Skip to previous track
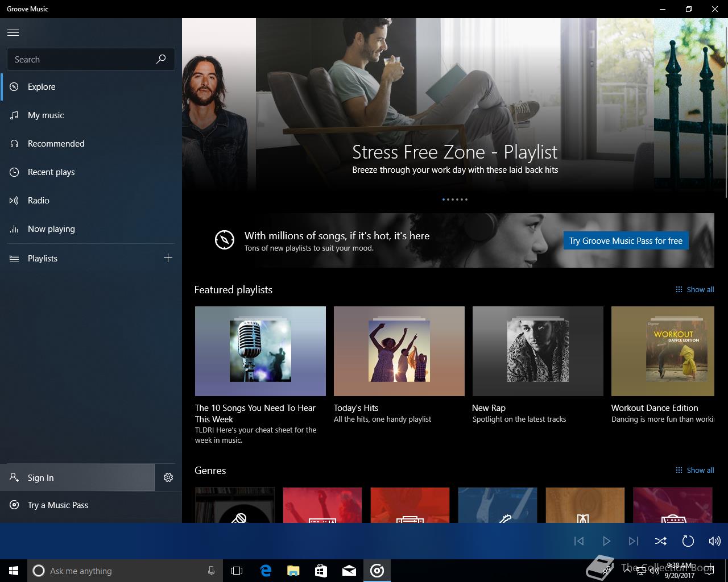Viewport: 728px width, 582px height. tap(579, 541)
